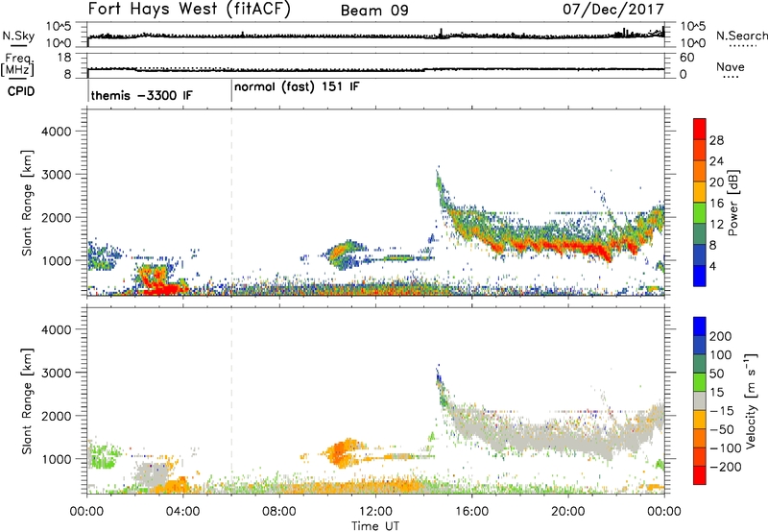Pick the light green 15–50 velocity color segment
This screenshot has height=532, width=768.
(700, 382)
